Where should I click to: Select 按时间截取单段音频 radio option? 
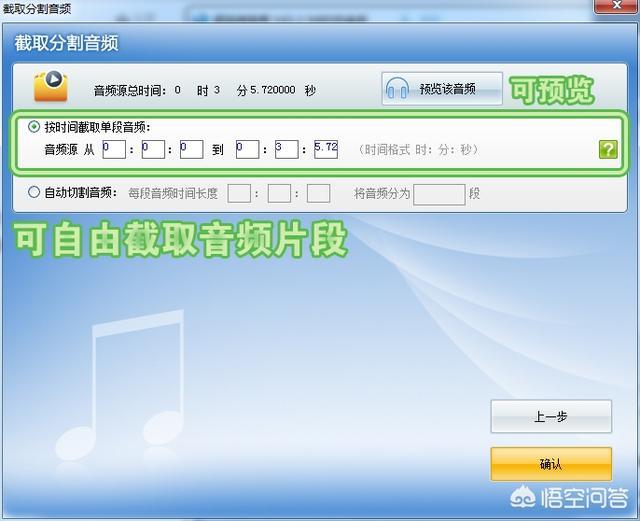point(34,127)
